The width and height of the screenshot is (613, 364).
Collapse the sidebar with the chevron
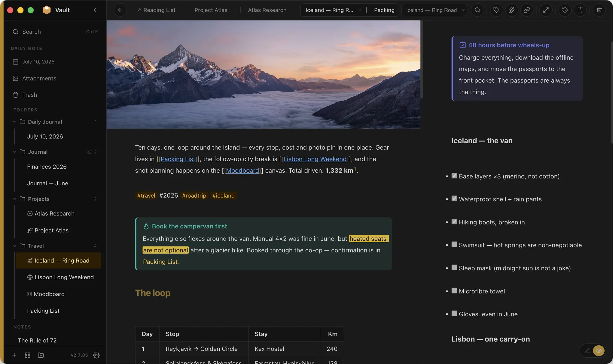tap(95, 10)
